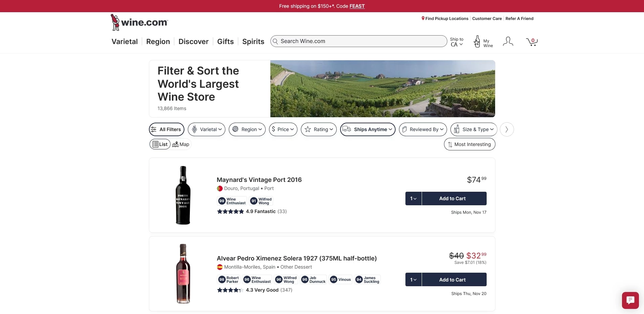
Task: Add Alvear Pedro Ximenez to cart
Action: pos(452,279)
